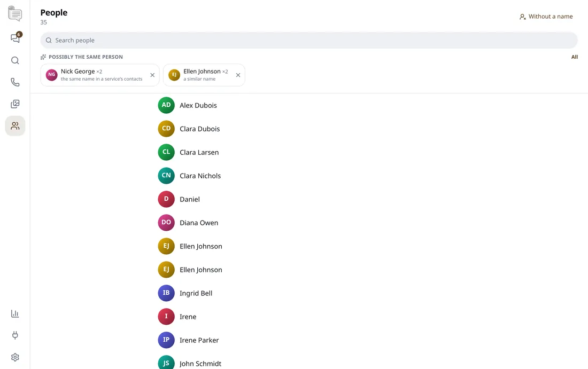Open chats with 6 unread badge
The width and height of the screenshot is (588, 369).
(16, 37)
